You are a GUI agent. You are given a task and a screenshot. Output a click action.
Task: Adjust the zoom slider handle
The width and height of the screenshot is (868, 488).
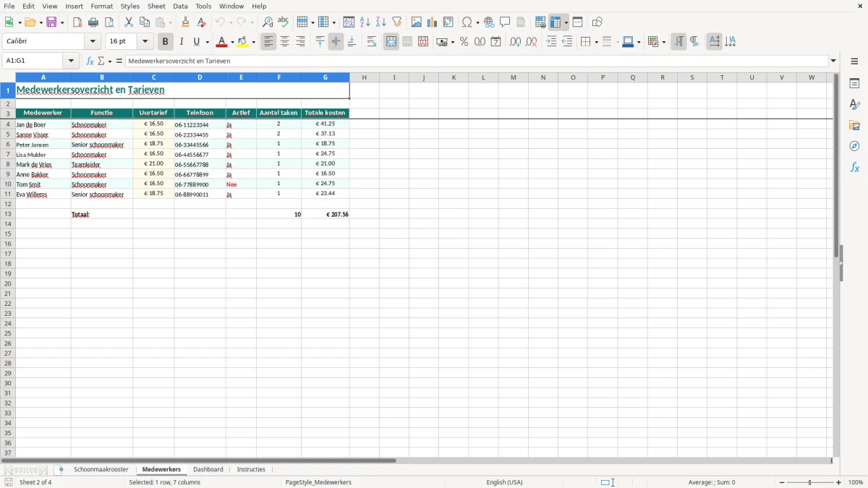(x=810, y=482)
